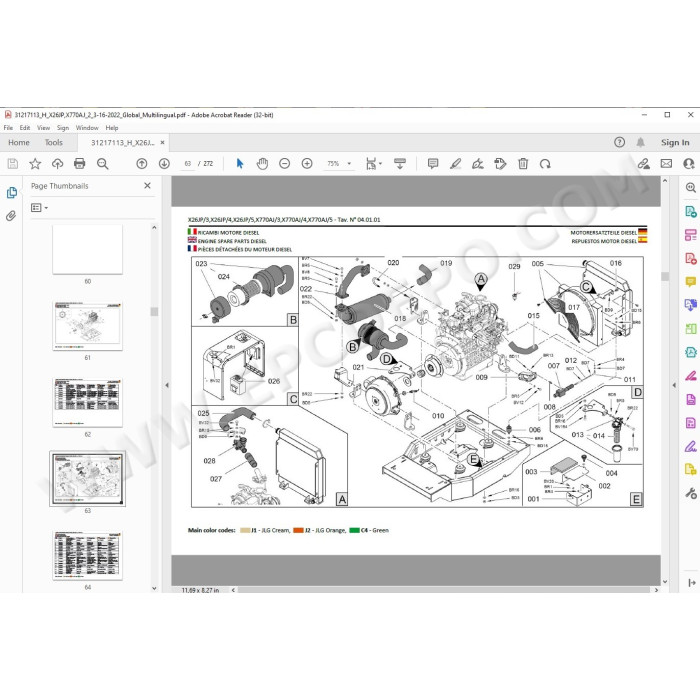Open the Sign menu

pyautogui.click(x=63, y=128)
